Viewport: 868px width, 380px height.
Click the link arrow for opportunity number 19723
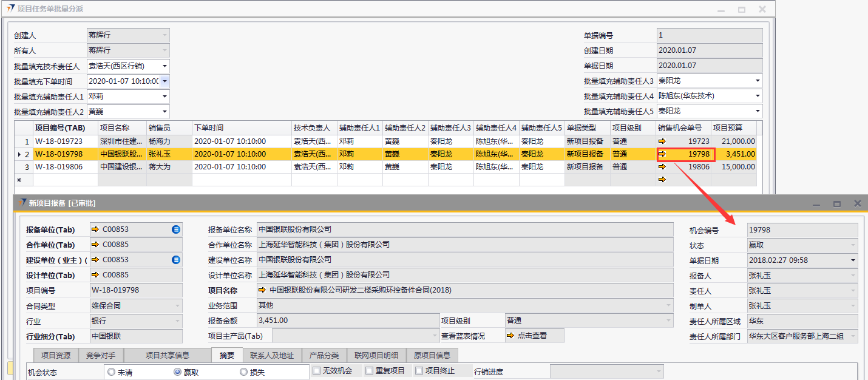[x=662, y=141]
